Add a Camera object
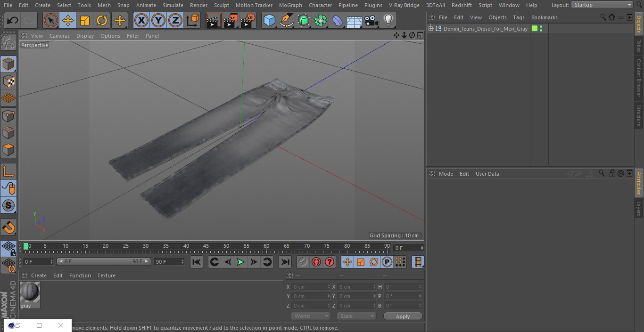Image resolution: width=644 pixels, height=332 pixels. [372, 20]
